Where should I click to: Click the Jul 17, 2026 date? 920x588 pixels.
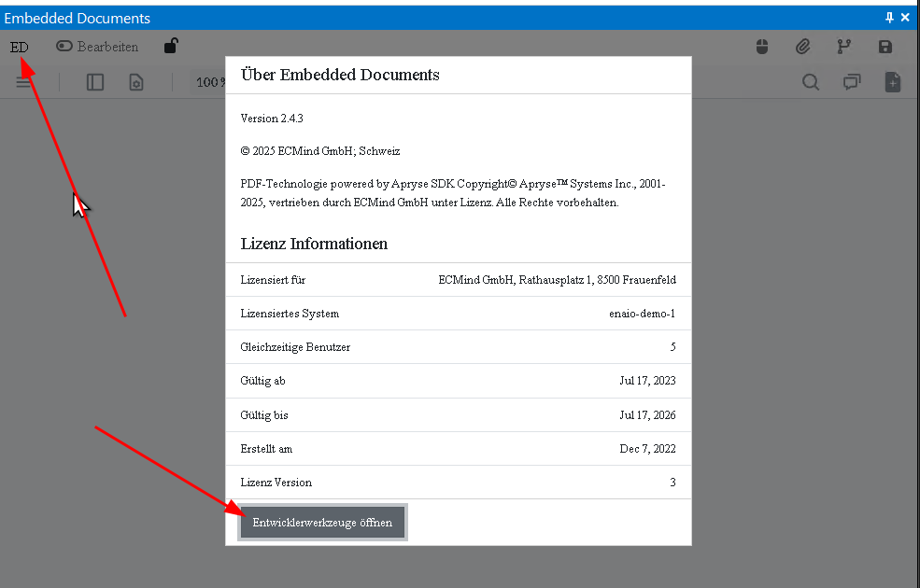[x=648, y=415]
